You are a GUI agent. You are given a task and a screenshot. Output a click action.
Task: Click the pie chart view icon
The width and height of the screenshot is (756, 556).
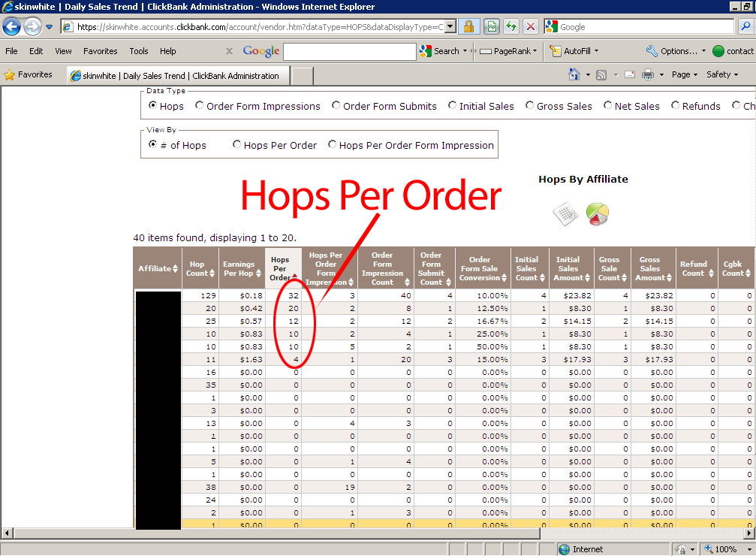pyautogui.click(x=598, y=213)
